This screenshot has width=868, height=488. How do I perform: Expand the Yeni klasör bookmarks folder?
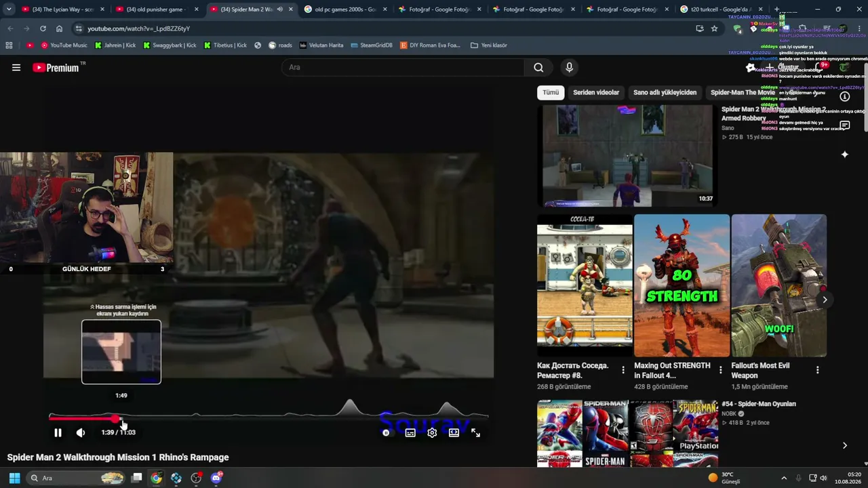[488, 45]
